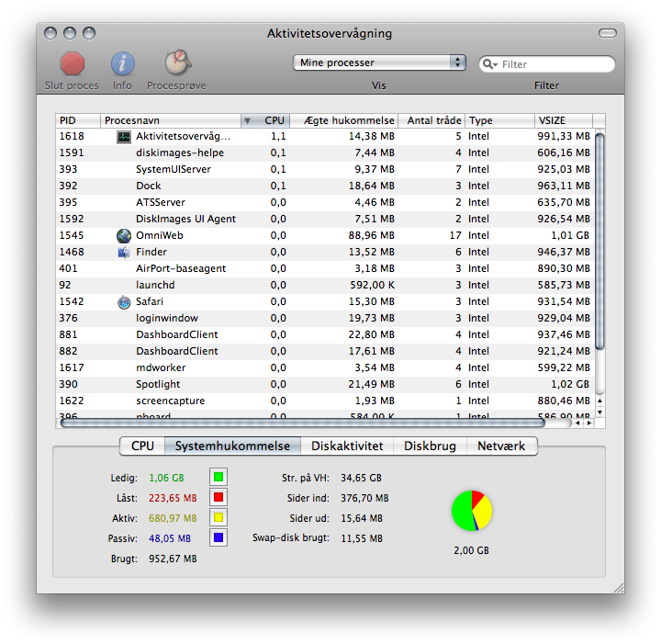Click the scroll right arrow
The image size is (661, 644).
[x=589, y=423]
